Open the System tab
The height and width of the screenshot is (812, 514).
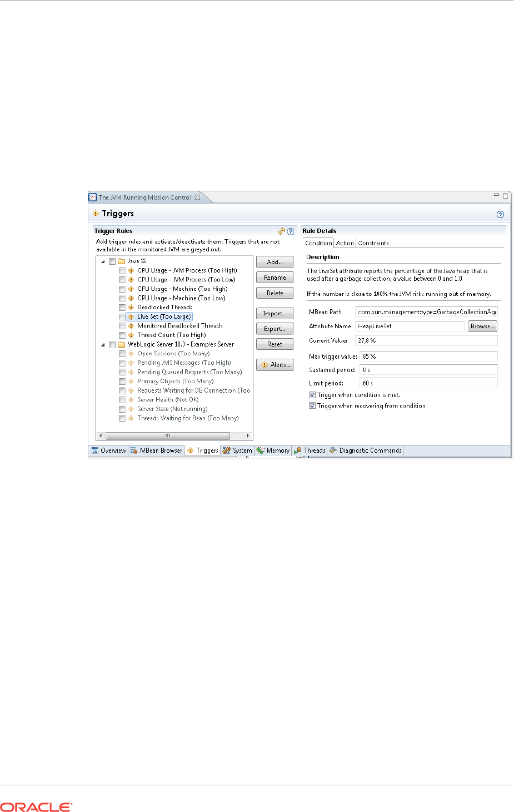237,450
